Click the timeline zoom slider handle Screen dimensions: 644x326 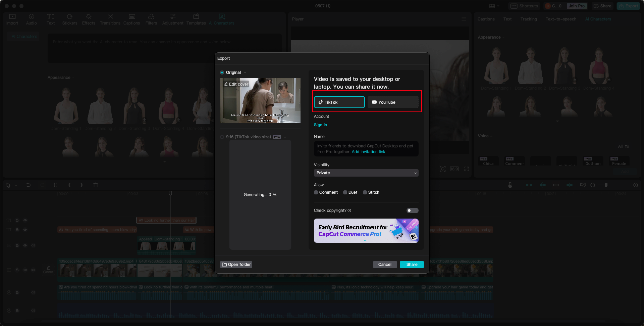606,185
